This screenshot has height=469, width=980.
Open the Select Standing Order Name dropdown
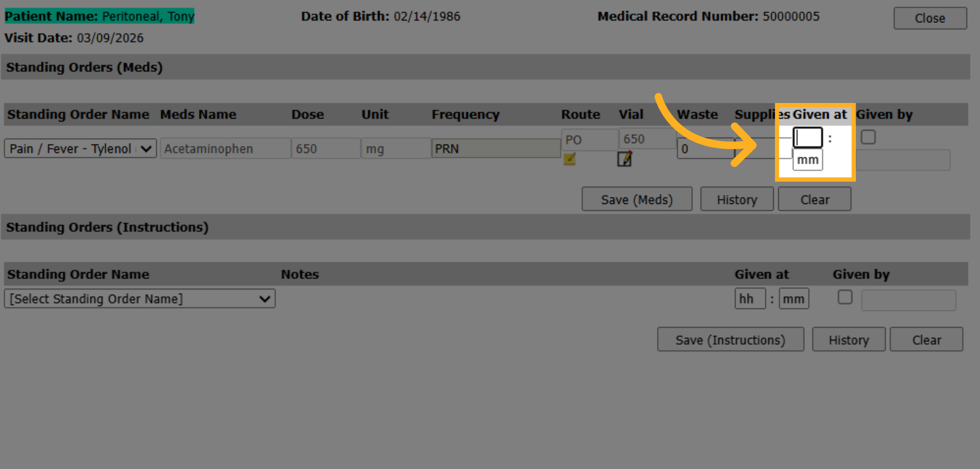click(140, 299)
